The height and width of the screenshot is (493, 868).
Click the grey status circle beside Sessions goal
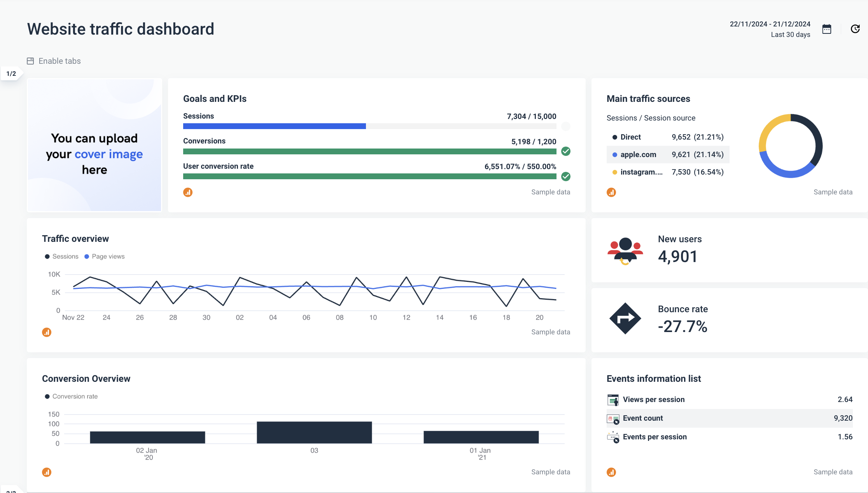566,126
